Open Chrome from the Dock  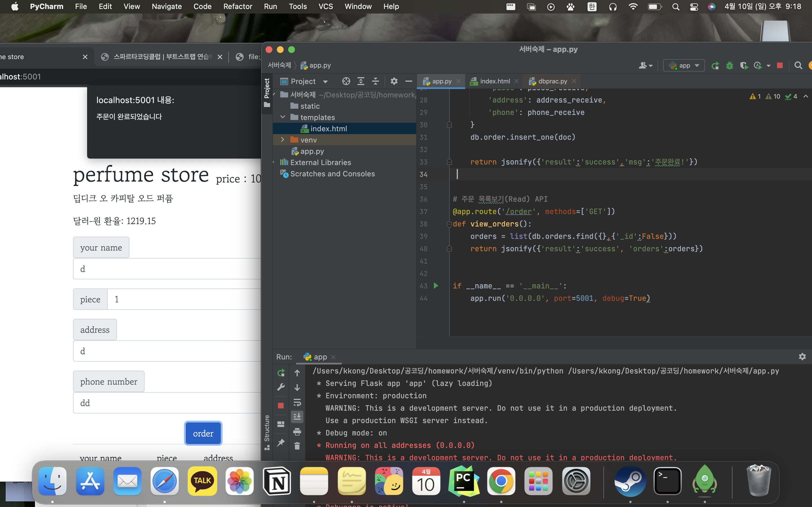point(501,481)
